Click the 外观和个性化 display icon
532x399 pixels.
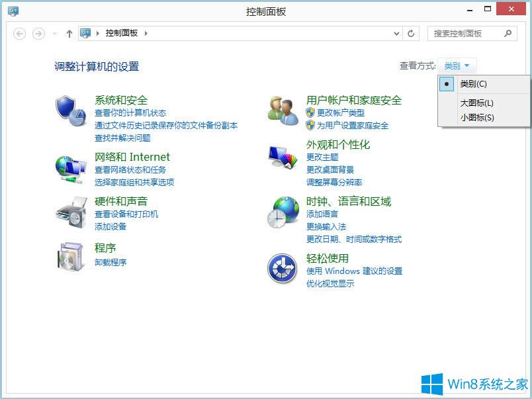(281, 157)
